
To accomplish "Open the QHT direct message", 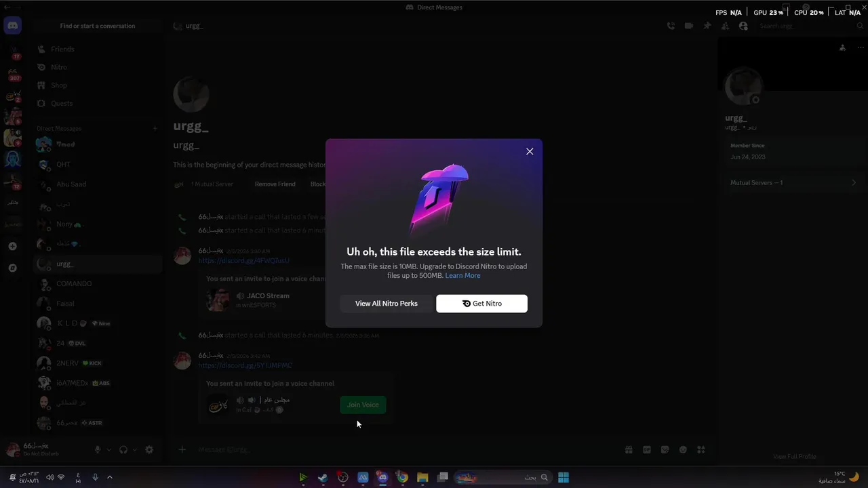I will click(98, 164).
